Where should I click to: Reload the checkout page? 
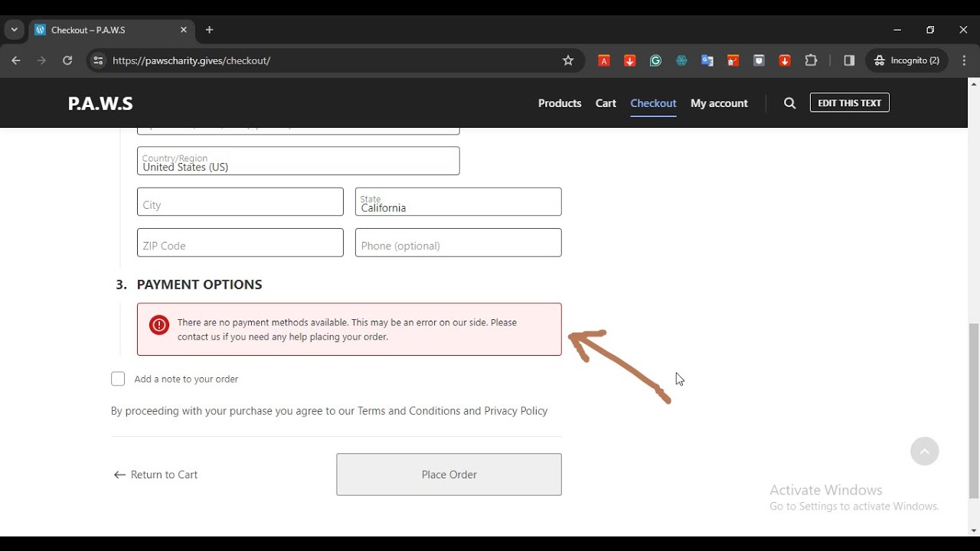[x=67, y=60]
